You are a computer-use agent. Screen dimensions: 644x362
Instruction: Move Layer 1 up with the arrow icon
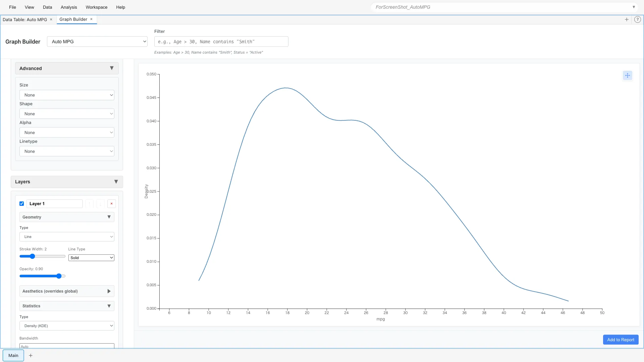(x=89, y=203)
